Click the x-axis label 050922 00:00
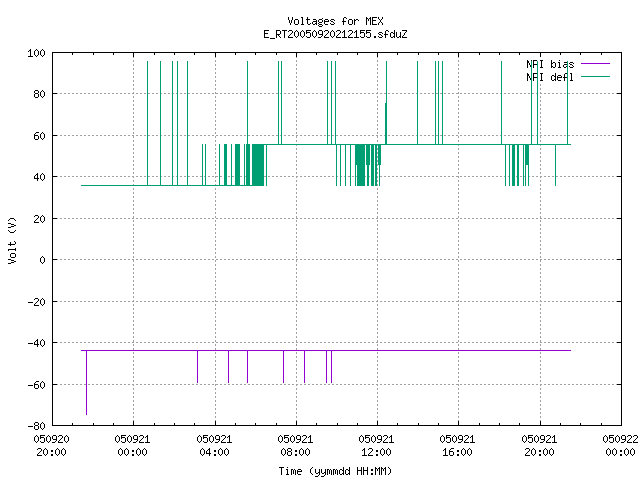This screenshot has height=480, width=640. [620, 445]
